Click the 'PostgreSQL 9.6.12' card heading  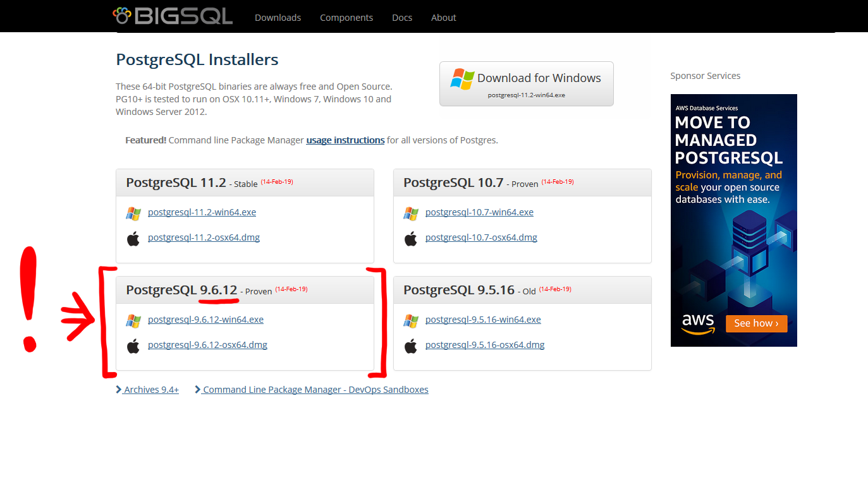click(181, 290)
